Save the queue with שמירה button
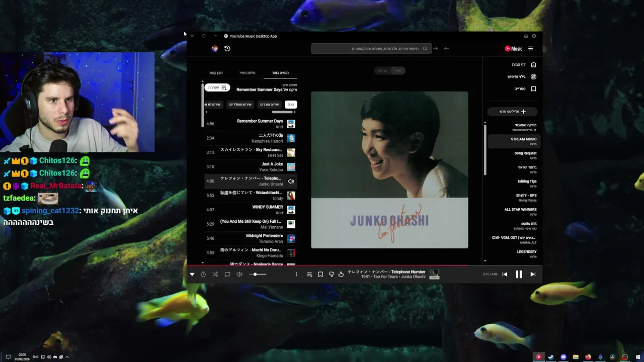Image resolution: width=644 pixels, height=362 pixels. pos(217,88)
